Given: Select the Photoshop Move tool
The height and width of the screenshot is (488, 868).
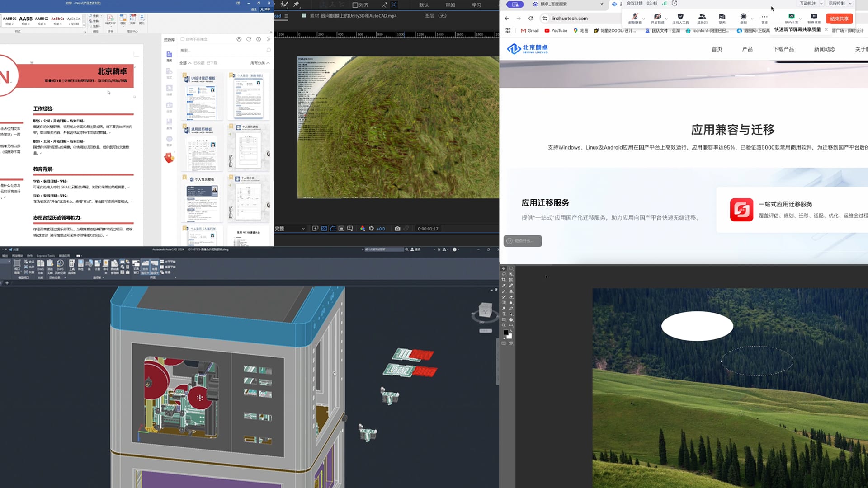Looking at the screenshot, I should (504, 268).
